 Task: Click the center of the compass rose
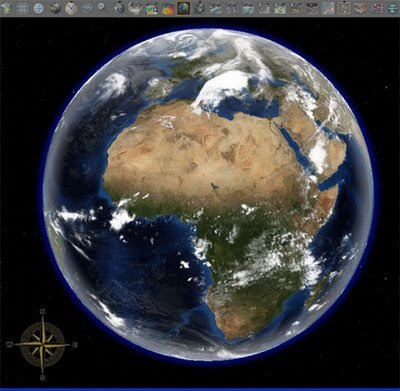(x=42, y=345)
